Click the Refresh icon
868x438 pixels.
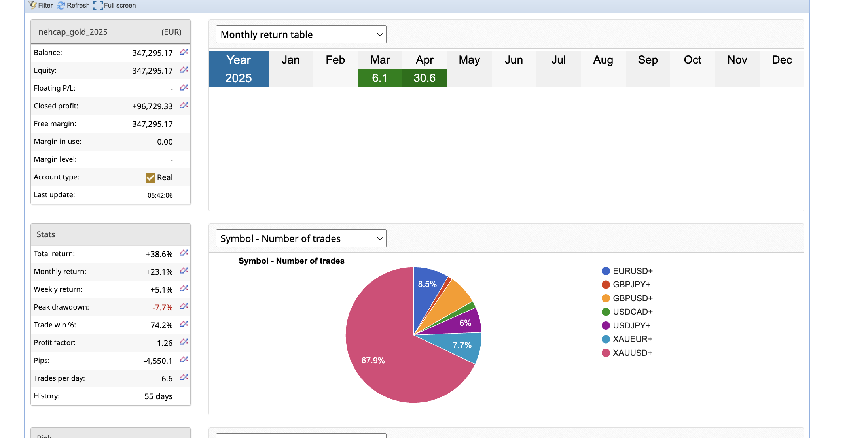point(61,5)
